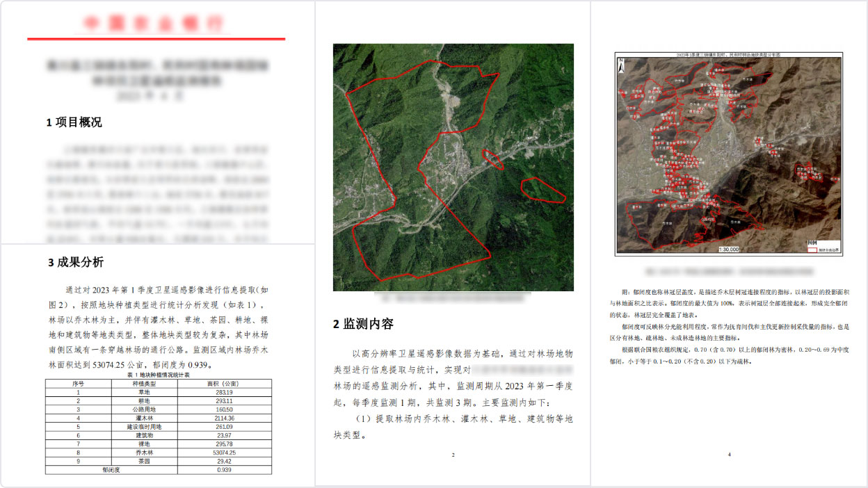Click the area value '2114.36'
Screen dimensions: 868x488
pos(225,418)
